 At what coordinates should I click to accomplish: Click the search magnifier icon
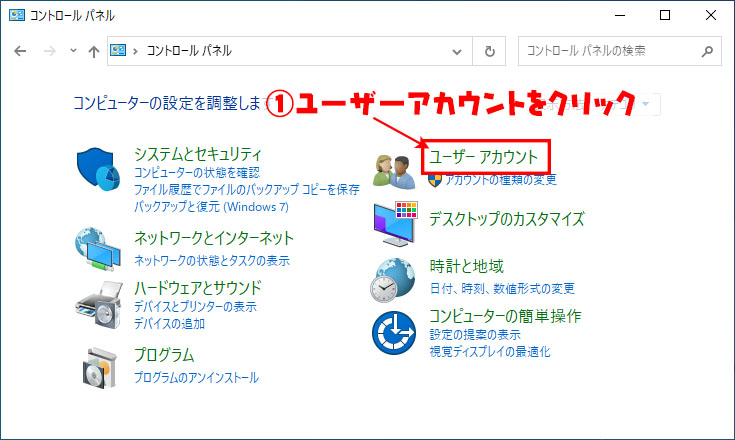[707, 51]
